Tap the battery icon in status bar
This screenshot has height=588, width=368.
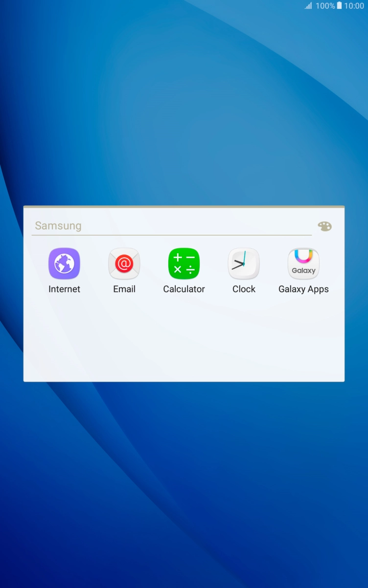(339, 6)
